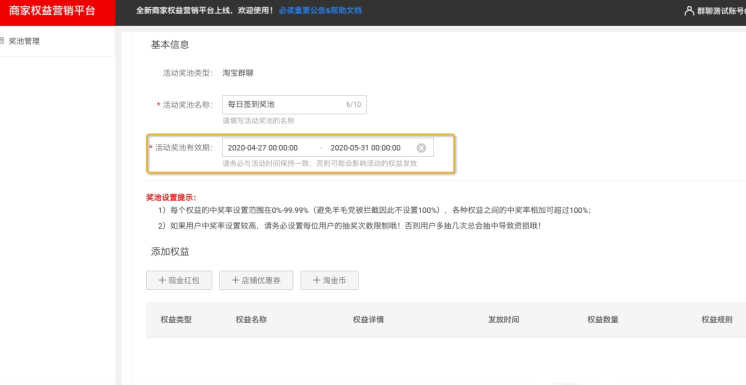The width and height of the screenshot is (746, 385).
Task: Click the 淘宝群聊 pool type value
Action: 238,73
